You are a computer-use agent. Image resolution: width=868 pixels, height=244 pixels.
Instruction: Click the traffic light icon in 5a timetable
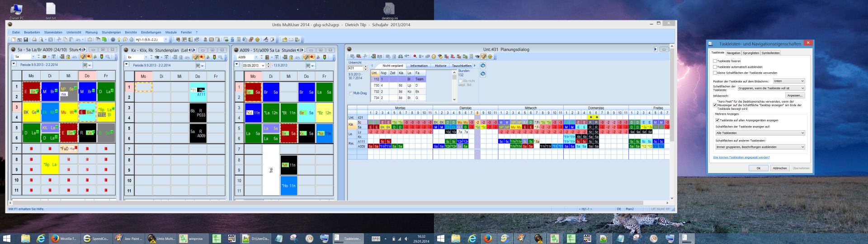(101, 57)
